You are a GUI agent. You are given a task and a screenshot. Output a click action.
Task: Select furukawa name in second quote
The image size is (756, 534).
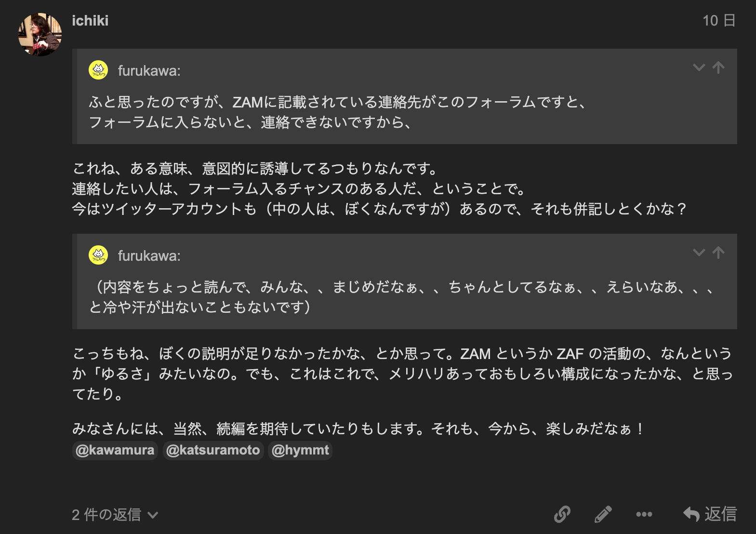(x=149, y=256)
